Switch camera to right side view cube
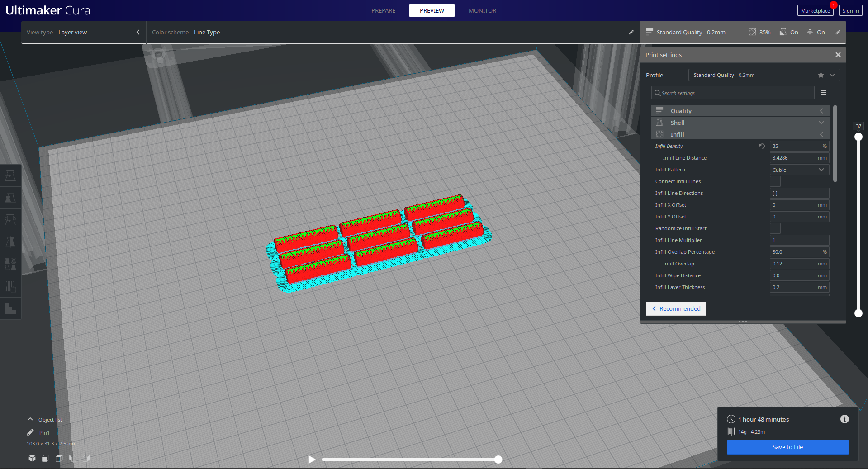The image size is (868, 469). click(86, 458)
